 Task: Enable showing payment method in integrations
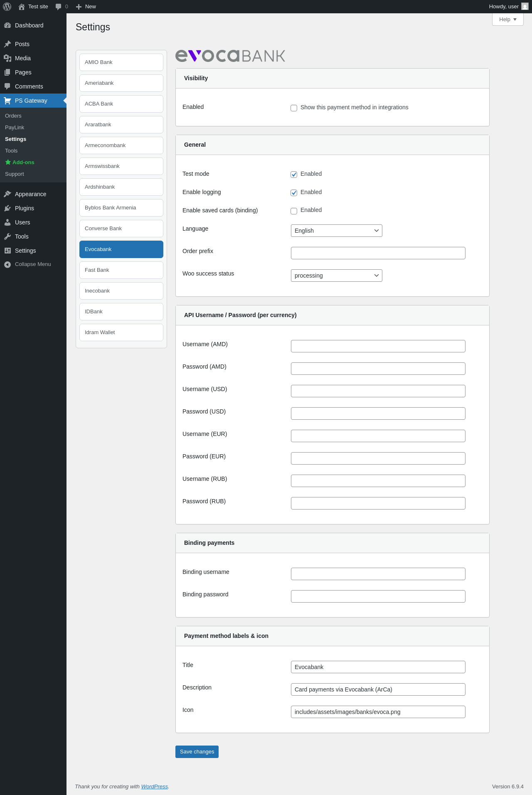[294, 108]
